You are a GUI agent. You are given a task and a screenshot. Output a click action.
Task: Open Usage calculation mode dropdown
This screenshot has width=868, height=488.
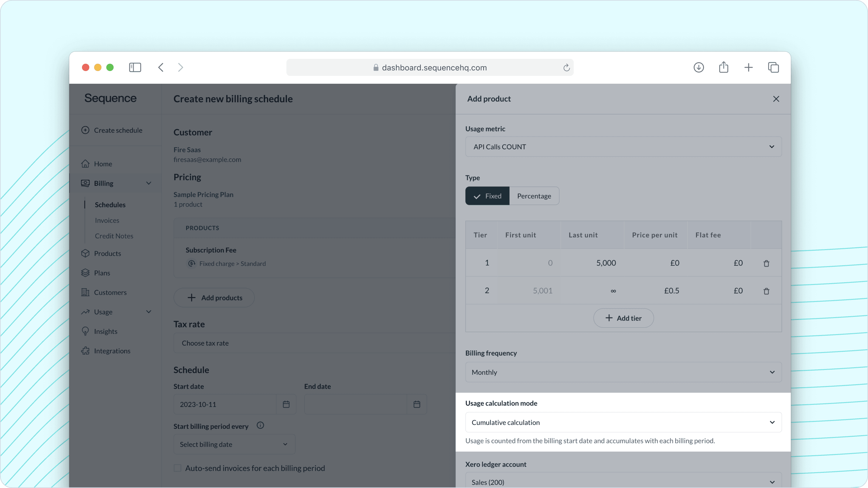pyautogui.click(x=624, y=422)
